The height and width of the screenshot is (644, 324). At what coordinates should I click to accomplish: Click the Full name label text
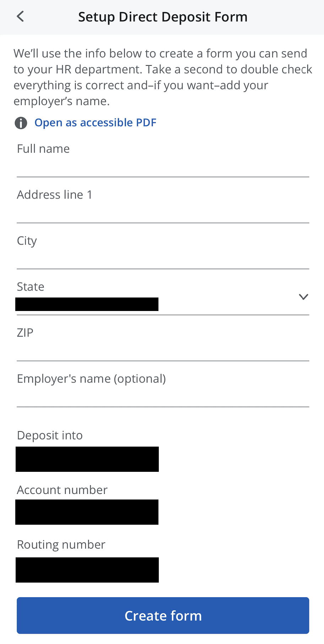pos(43,149)
